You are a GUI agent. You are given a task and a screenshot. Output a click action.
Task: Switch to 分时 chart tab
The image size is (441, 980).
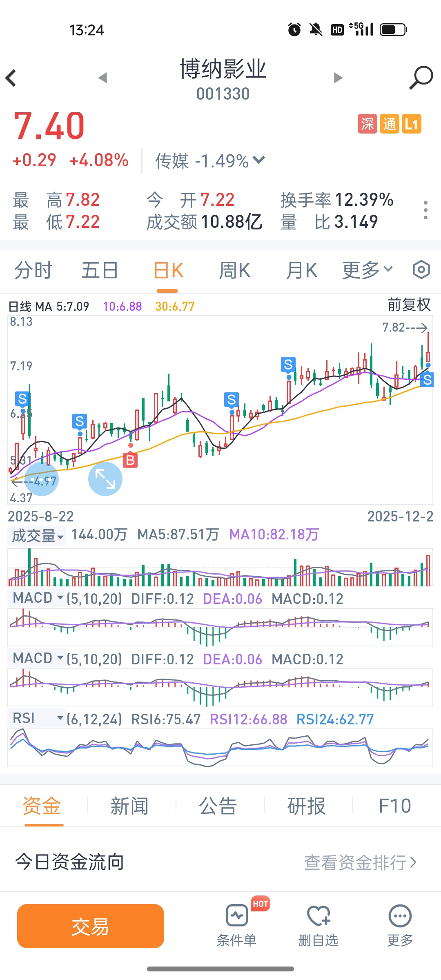pos(33,270)
